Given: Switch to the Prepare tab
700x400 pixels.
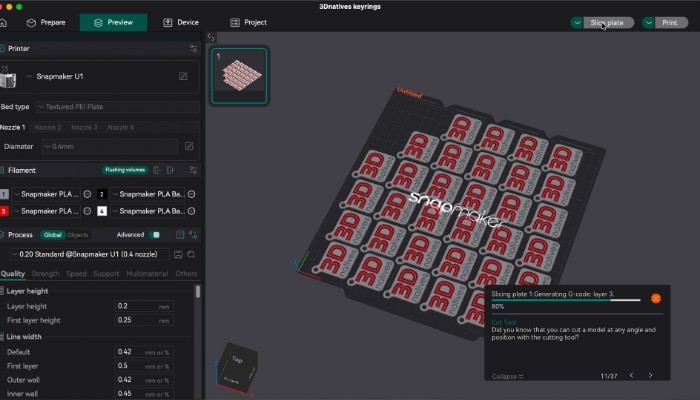Looking at the screenshot, I should pos(45,22).
